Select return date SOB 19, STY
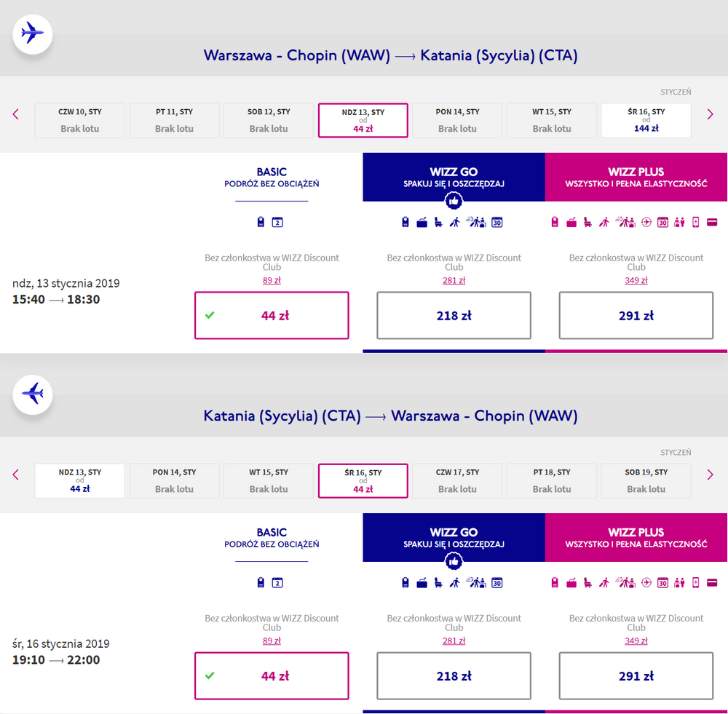Viewport: 728px width, 714px height. pyautogui.click(x=646, y=480)
